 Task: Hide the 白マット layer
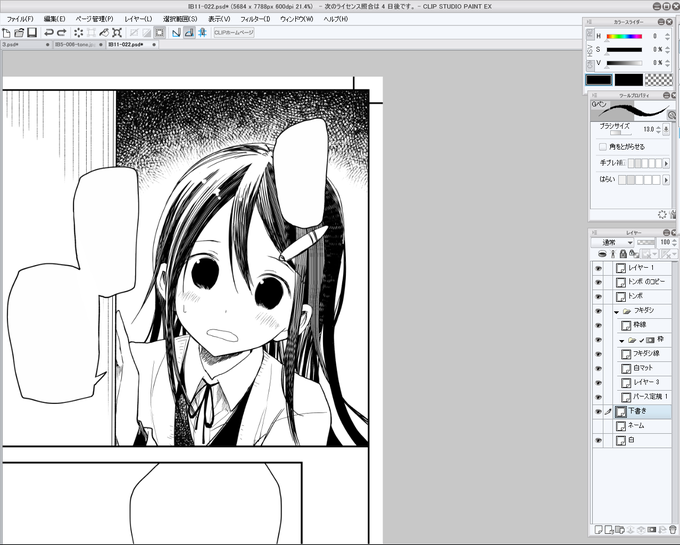coord(599,369)
